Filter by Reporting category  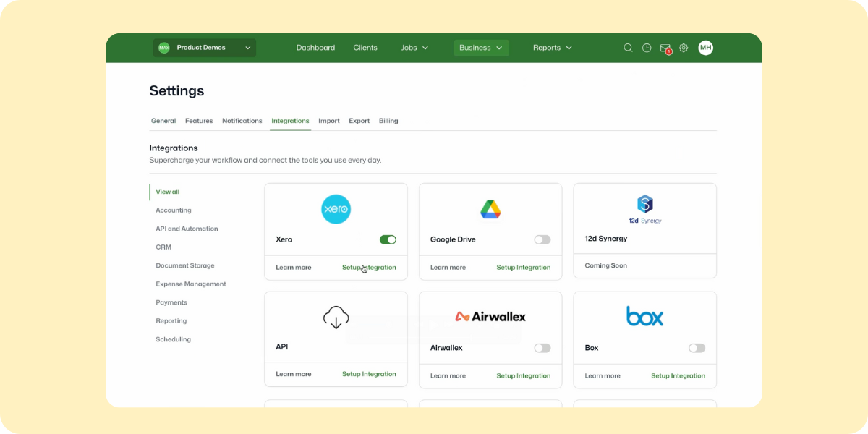[x=171, y=321]
